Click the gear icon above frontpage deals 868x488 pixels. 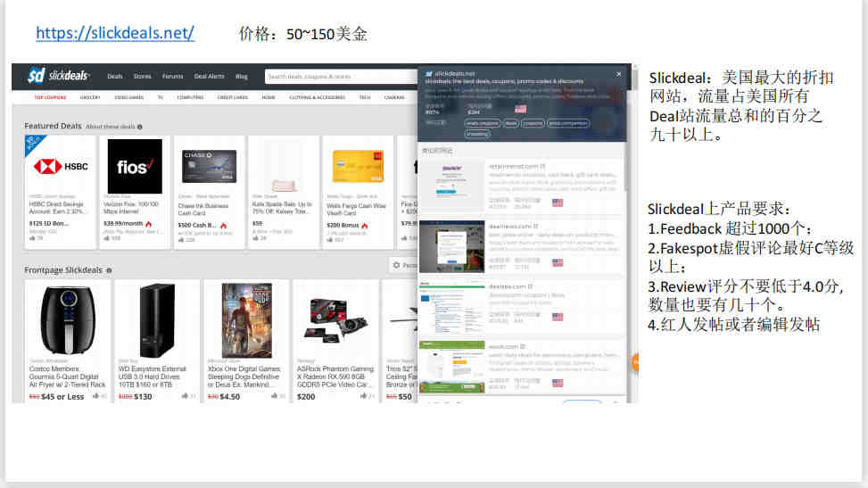click(x=396, y=265)
